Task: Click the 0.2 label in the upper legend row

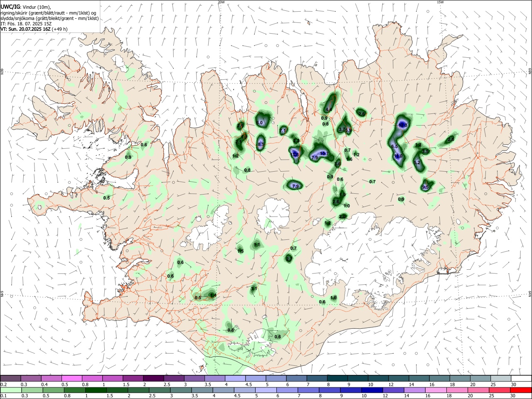Action: tap(3, 384)
